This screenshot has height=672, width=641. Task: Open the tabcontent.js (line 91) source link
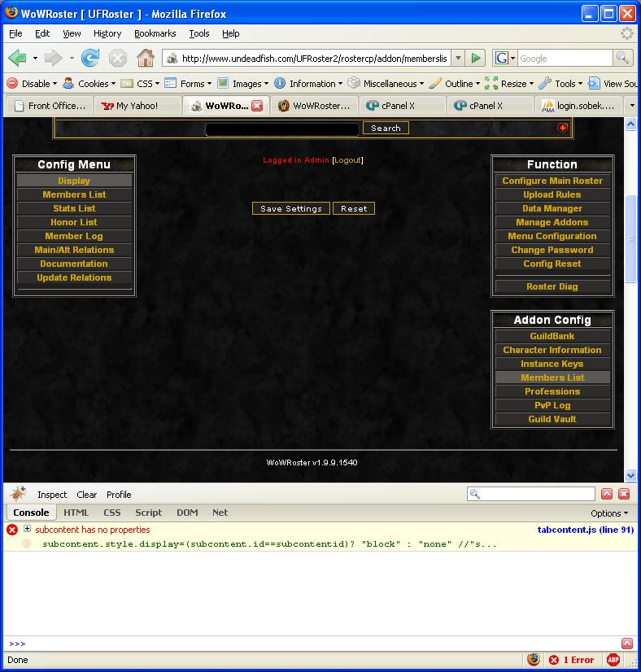pos(586,530)
